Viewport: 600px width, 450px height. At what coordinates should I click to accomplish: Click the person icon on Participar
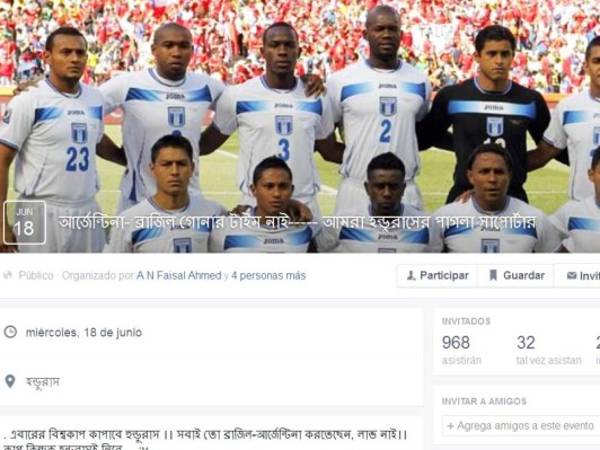pyautogui.click(x=411, y=275)
